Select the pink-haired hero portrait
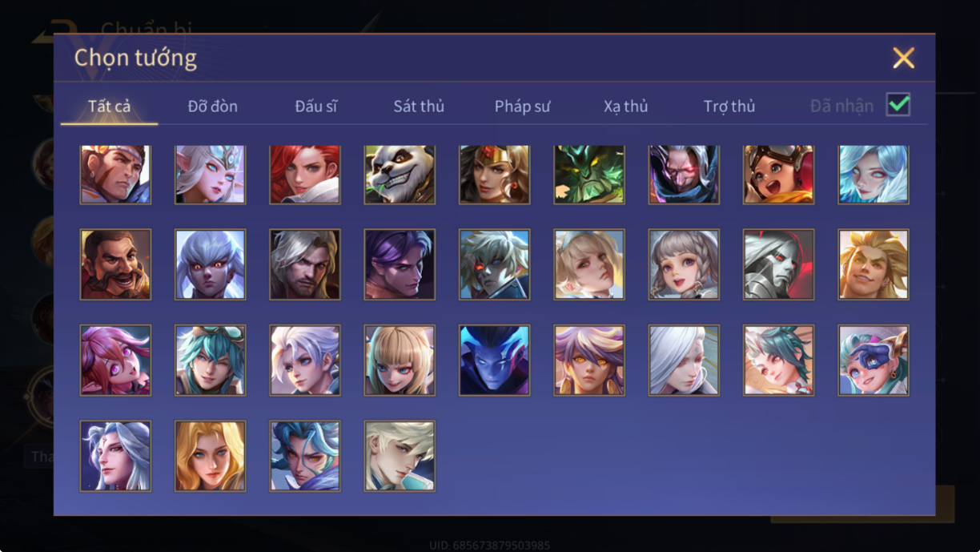 (x=115, y=361)
